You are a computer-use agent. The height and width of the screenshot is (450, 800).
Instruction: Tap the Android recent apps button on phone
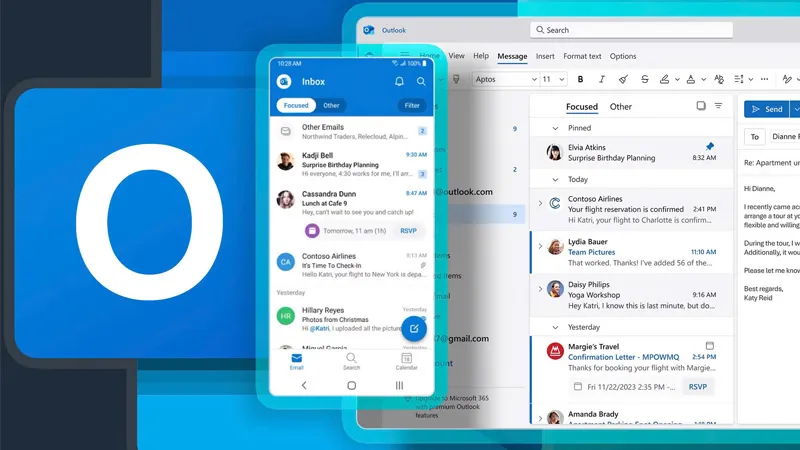click(399, 385)
